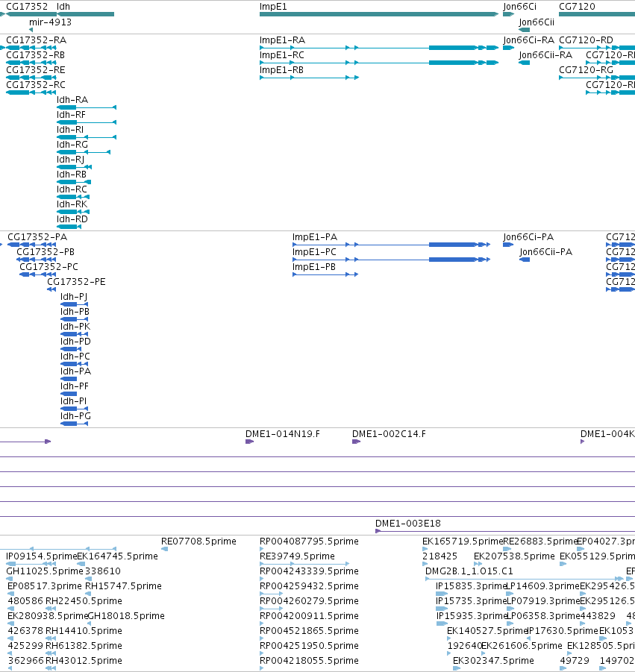Click the CG17352 gene label
Viewport: 635px width, 672px height.
click(x=27, y=7)
